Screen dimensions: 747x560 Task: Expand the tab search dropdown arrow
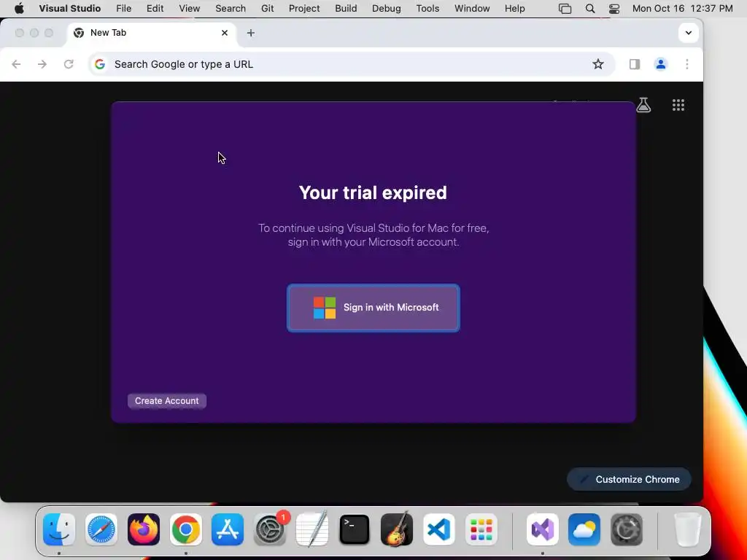coord(689,33)
